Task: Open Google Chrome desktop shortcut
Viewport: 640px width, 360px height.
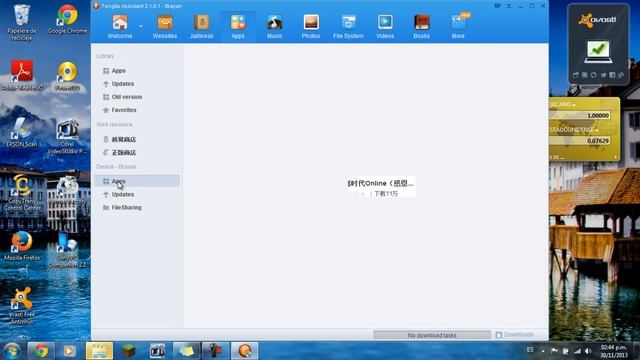Action: click(67, 20)
